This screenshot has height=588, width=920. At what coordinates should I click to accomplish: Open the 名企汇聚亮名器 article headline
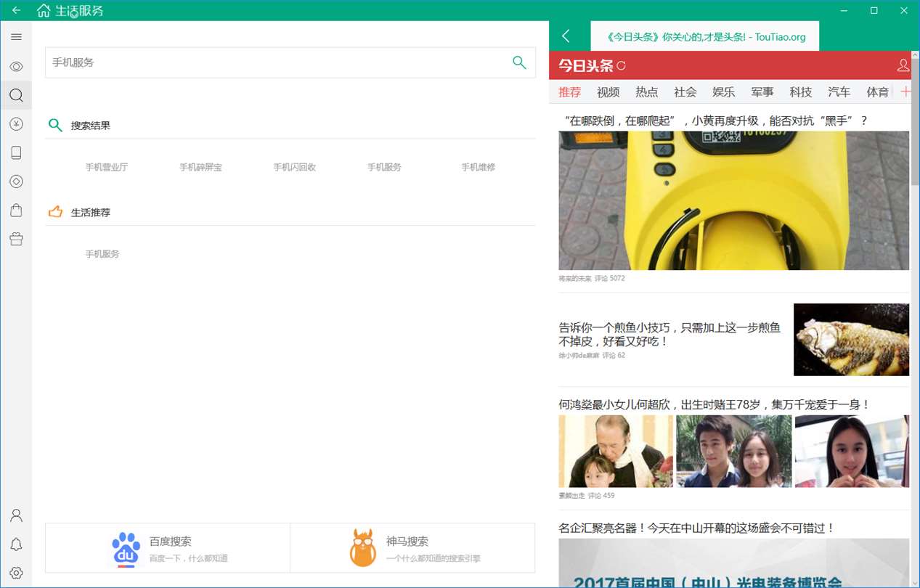pyautogui.click(x=697, y=528)
